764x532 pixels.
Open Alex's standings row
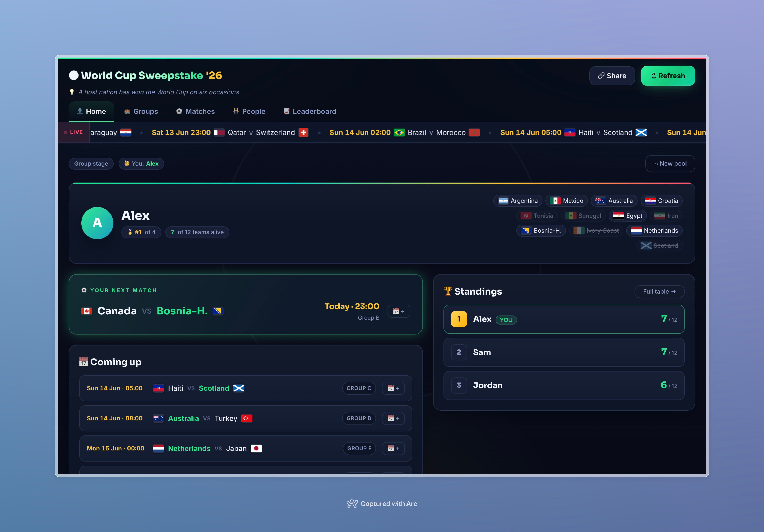pyautogui.click(x=564, y=319)
